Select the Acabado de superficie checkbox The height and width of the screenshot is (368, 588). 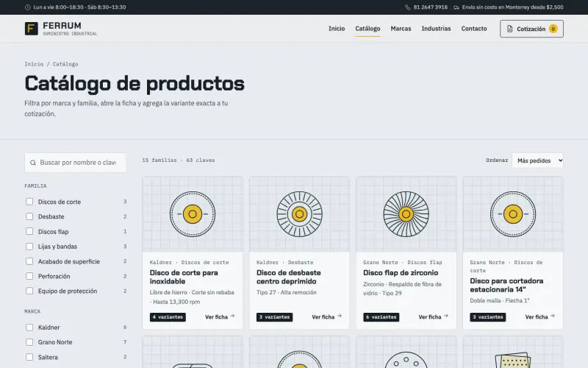pyautogui.click(x=29, y=261)
